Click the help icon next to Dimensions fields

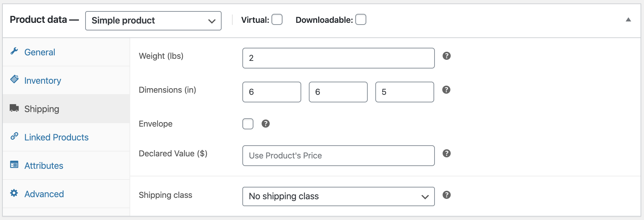[x=447, y=90]
